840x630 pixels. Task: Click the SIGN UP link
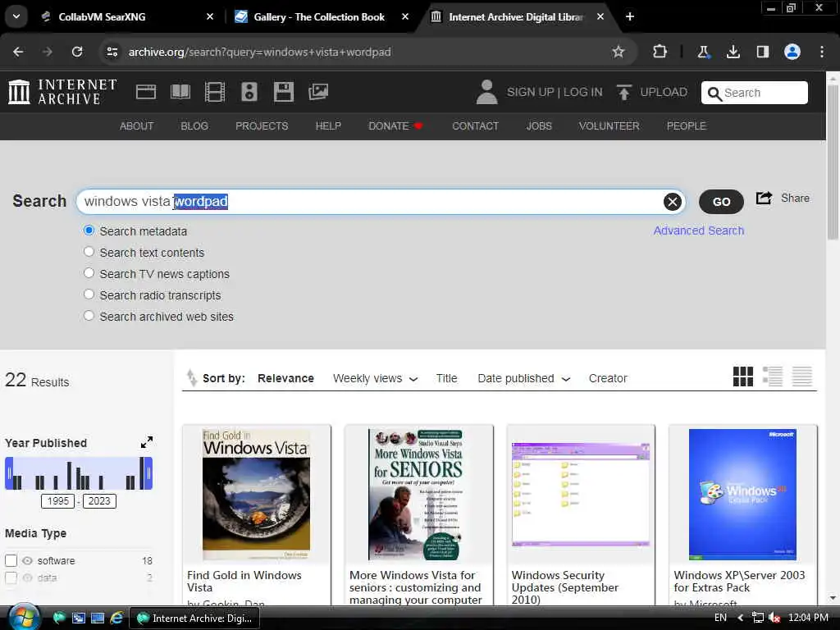tap(531, 92)
